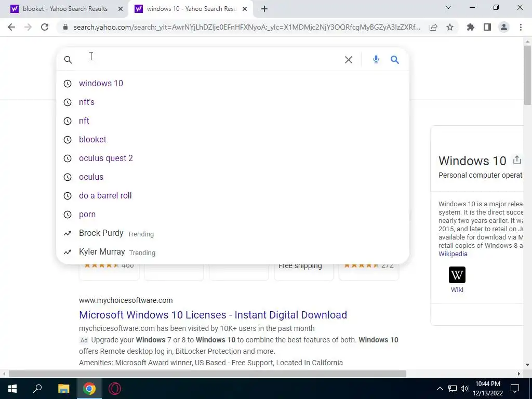Click the Chrome taskbar icon
The image size is (532, 399).
point(89,389)
